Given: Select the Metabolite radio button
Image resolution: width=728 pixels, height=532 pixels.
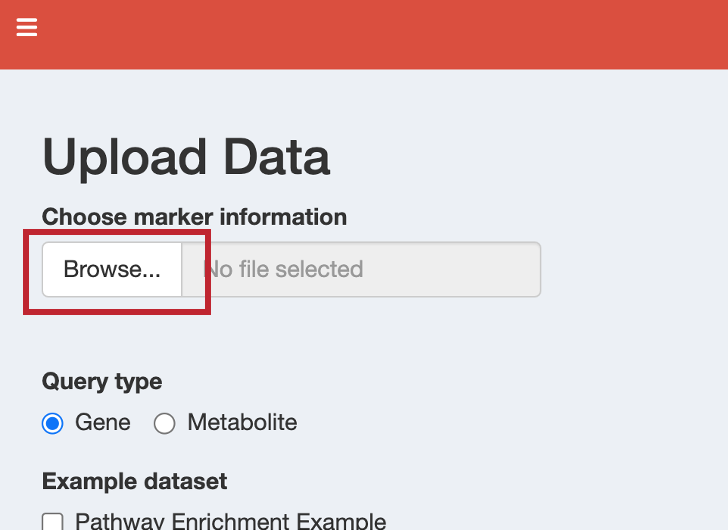Looking at the screenshot, I should pyautogui.click(x=164, y=423).
